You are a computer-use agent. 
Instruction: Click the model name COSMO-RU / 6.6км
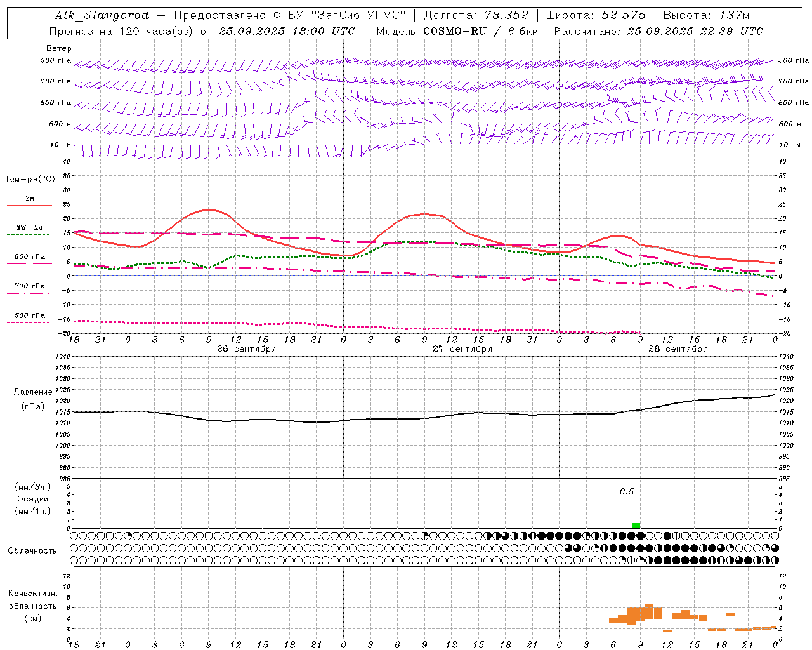tap(481, 31)
